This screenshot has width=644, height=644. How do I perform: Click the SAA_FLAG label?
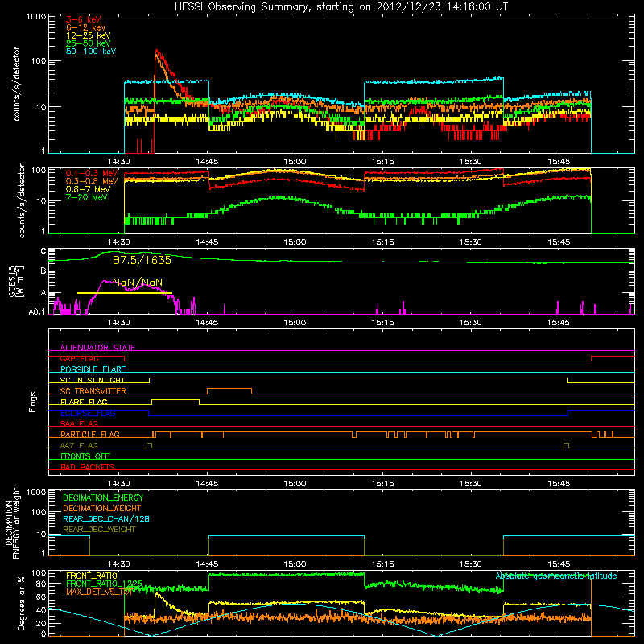pos(79,423)
